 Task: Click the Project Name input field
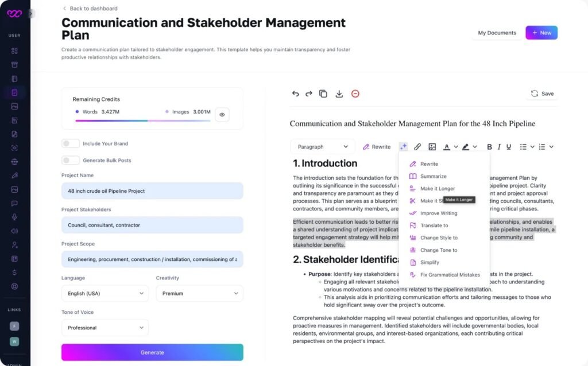pos(152,190)
